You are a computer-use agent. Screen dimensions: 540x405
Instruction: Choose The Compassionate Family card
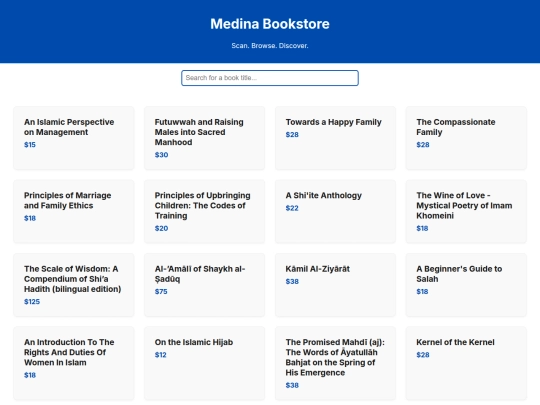point(466,138)
